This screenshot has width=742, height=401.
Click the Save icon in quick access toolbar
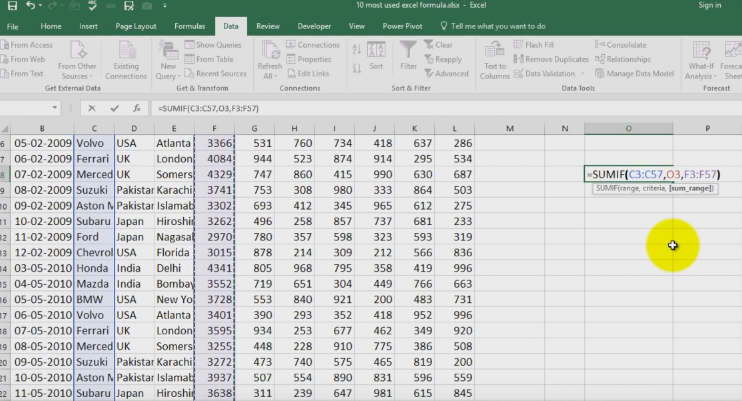(12, 6)
